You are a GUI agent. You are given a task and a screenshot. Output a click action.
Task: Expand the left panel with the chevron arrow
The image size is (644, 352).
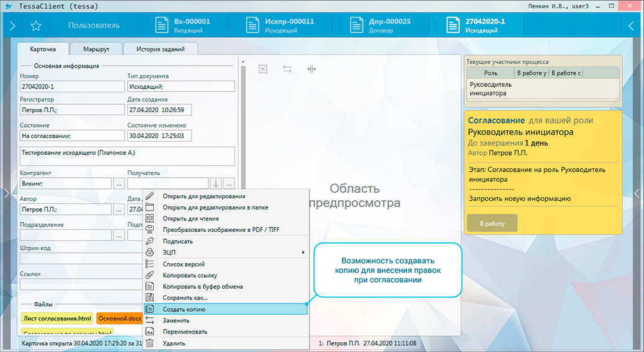12,26
